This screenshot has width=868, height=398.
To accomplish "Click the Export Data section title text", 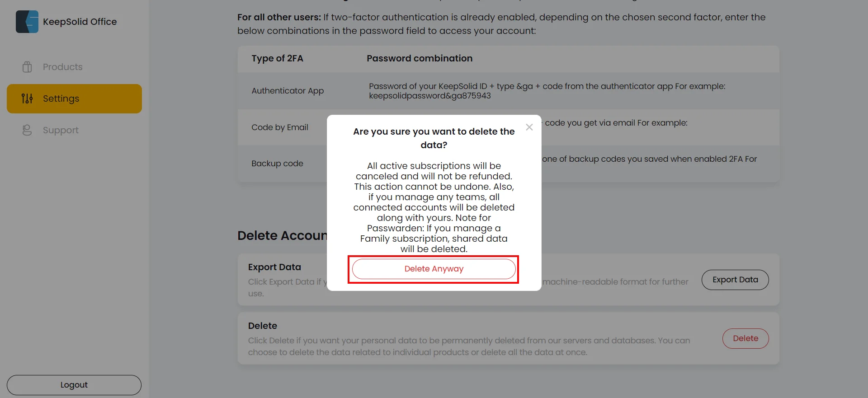I will coord(274,267).
